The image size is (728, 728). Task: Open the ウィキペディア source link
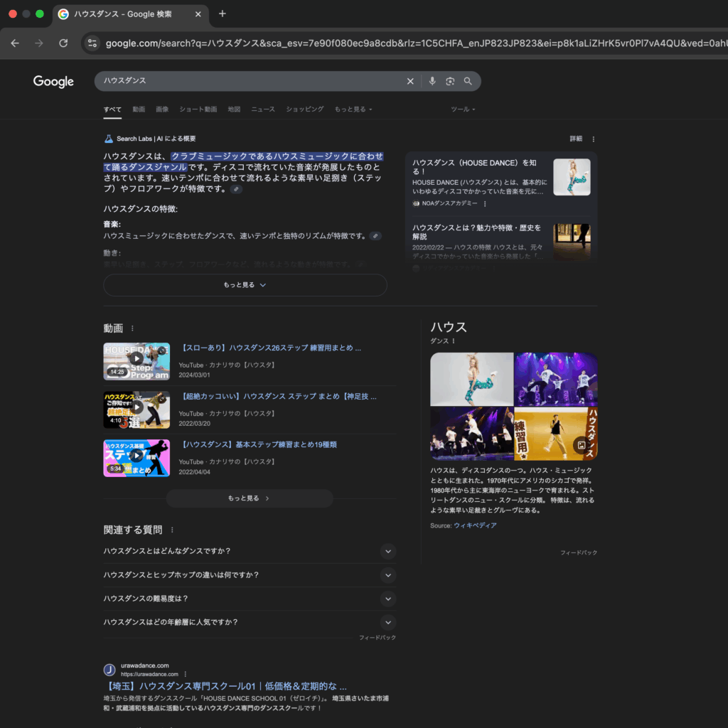(475, 525)
